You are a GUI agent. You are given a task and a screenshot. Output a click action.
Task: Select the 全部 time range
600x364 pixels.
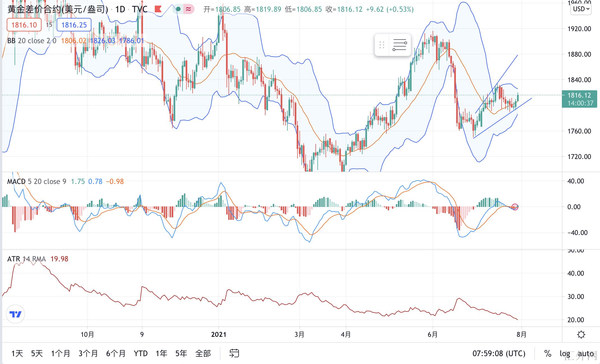[x=203, y=353]
